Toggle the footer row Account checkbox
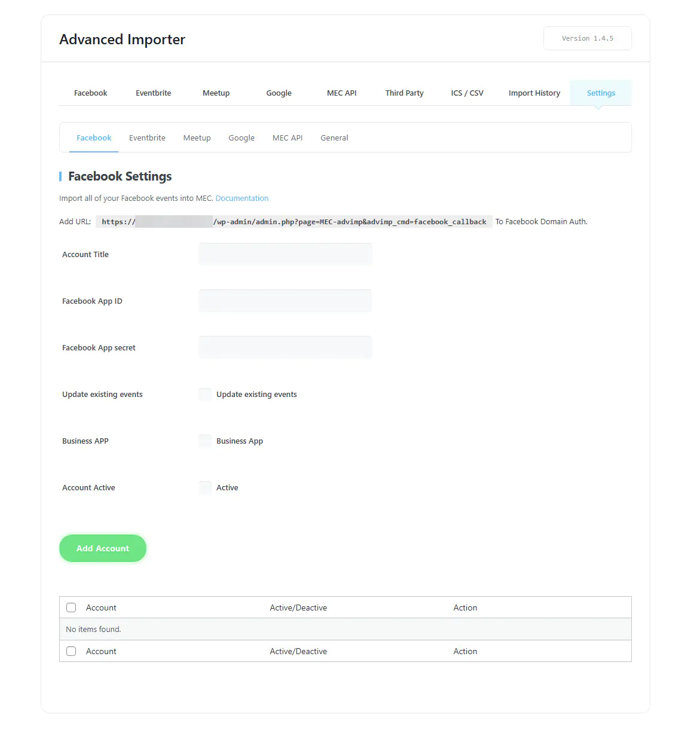This screenshot has height=745, width=700. pos(71,651)
